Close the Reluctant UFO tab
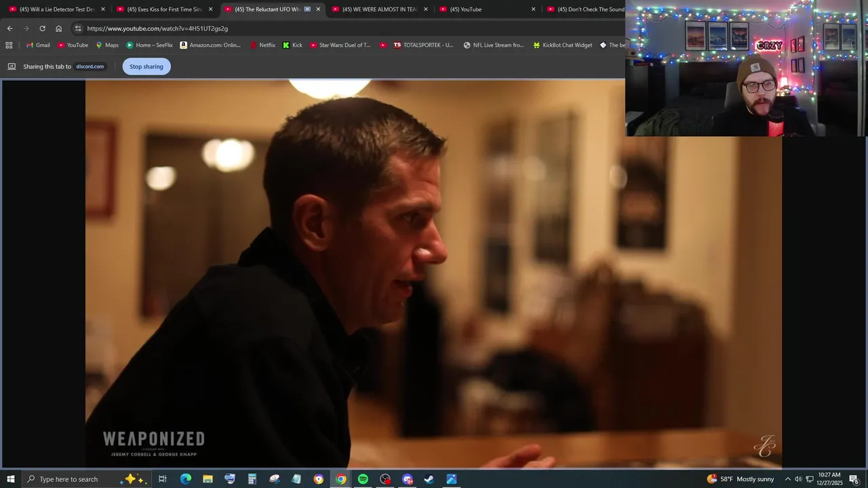 pyautogui.click(x=318, y=9)
